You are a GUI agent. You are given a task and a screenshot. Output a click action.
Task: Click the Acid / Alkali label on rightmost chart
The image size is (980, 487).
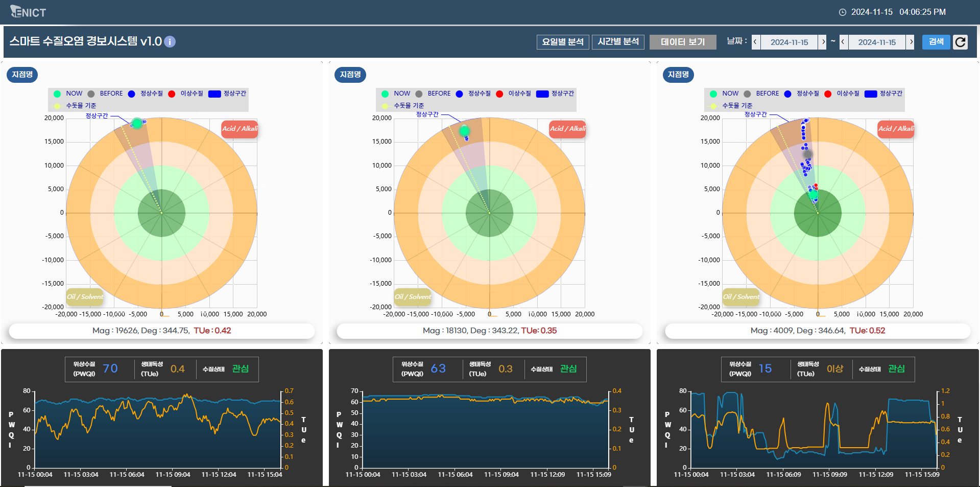[896, 129]
